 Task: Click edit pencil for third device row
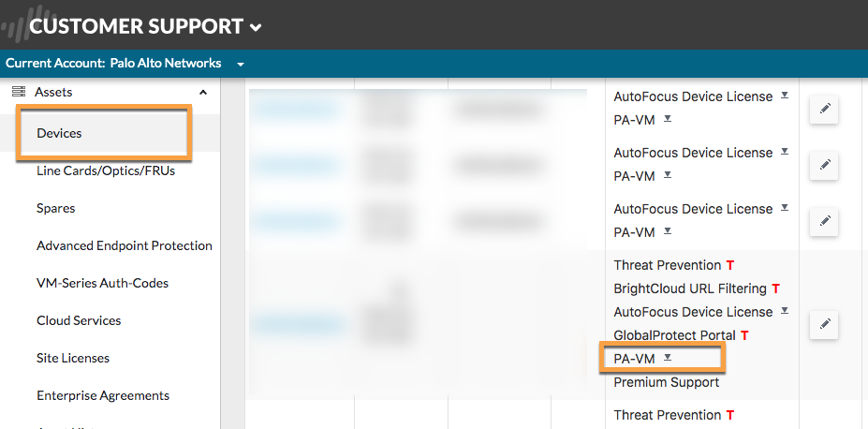pos(824,221)
